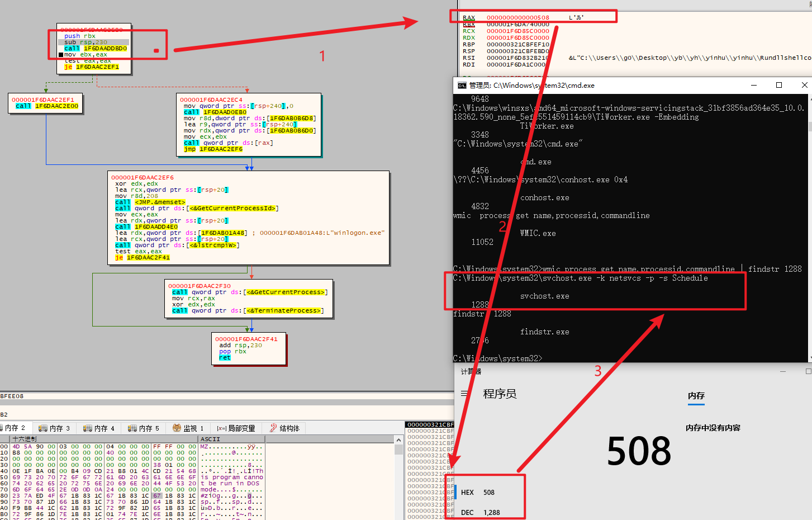Select 'call 1F6DAADDBD0' instruction
This screenshot has height=520, width=812.
[x=96, y=49]
